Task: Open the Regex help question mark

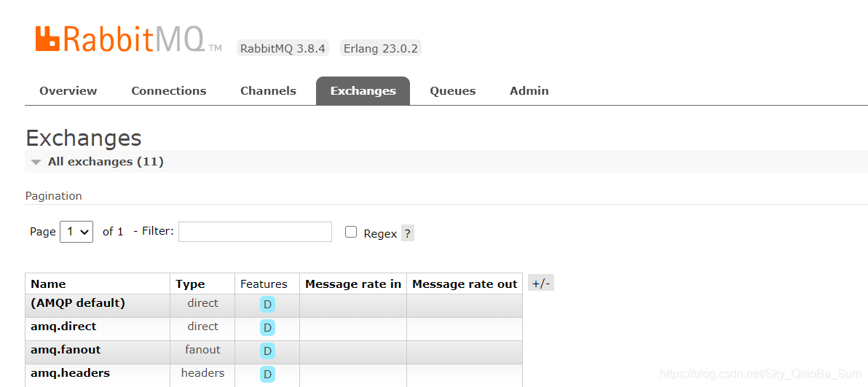Action: tap(408, 233)
